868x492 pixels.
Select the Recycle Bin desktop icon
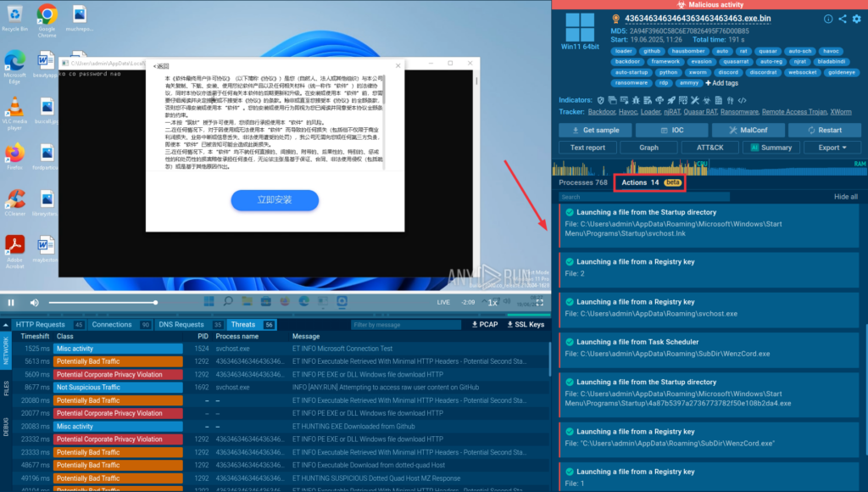tap(14, 18)
